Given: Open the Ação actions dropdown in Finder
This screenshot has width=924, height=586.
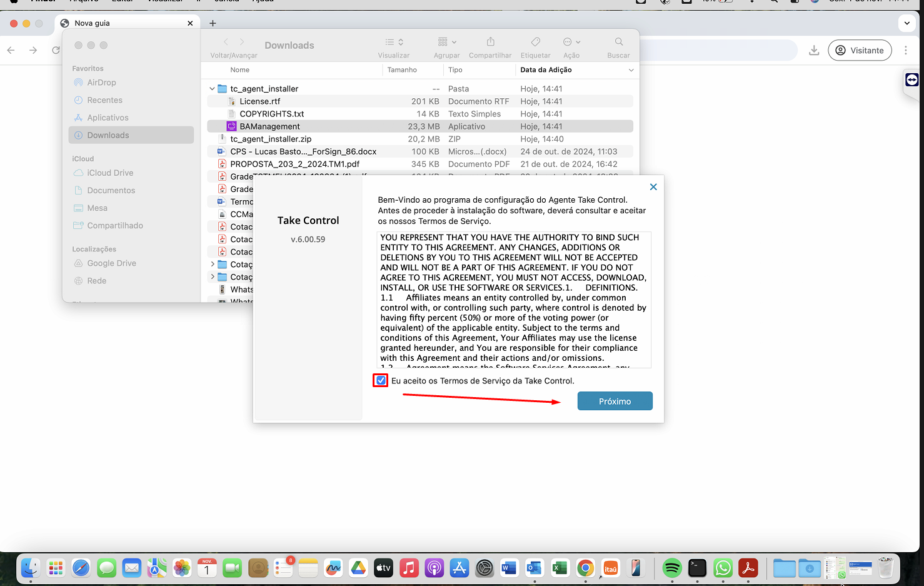Looking at the screenshot, I should pos(571,42).
